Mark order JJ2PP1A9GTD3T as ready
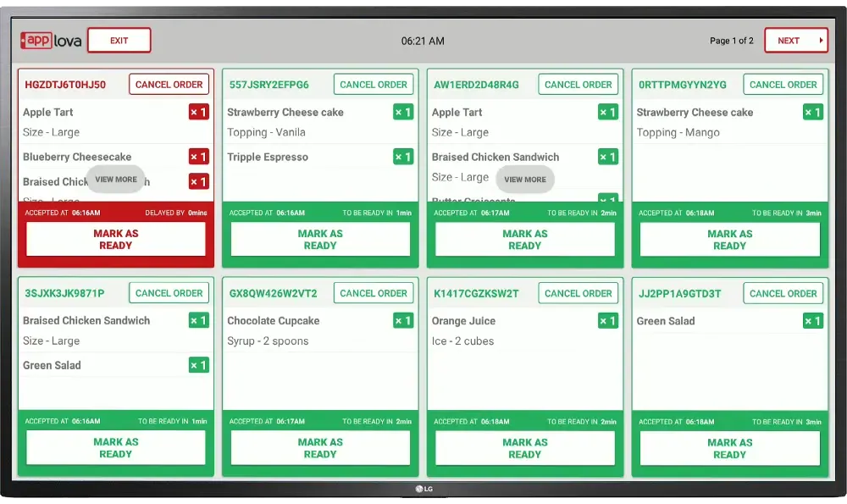This screenshot has width=847, height=504. coord(730,448)
